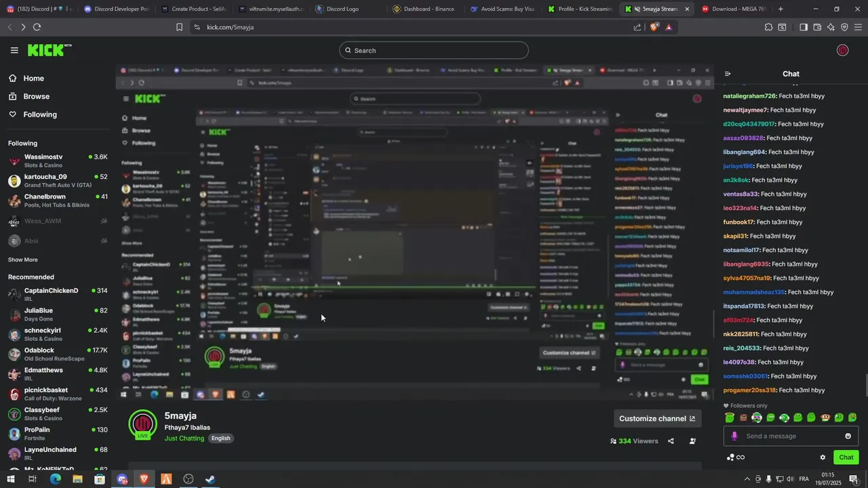Image resolution: width=868 pixels, height=488 pixels.
Task: Open the Home page in sidebar
Action: [x=33, y=79]
